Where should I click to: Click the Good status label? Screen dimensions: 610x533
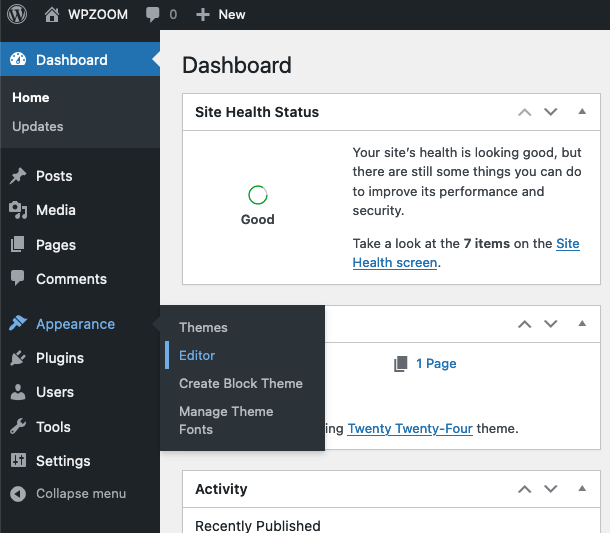[258, 219]
